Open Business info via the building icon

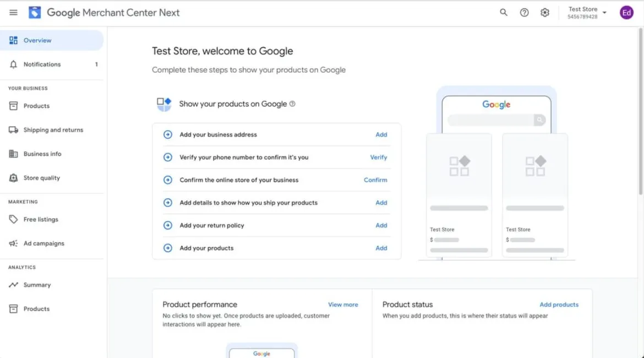click(13, 154)
